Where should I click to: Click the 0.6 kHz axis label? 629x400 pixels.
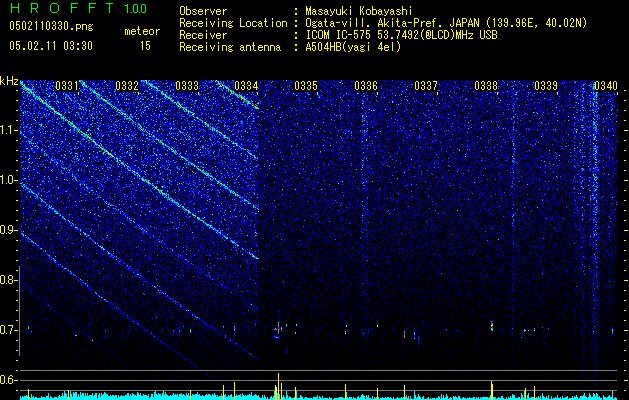pyautogui.click(x=9, y=380)
